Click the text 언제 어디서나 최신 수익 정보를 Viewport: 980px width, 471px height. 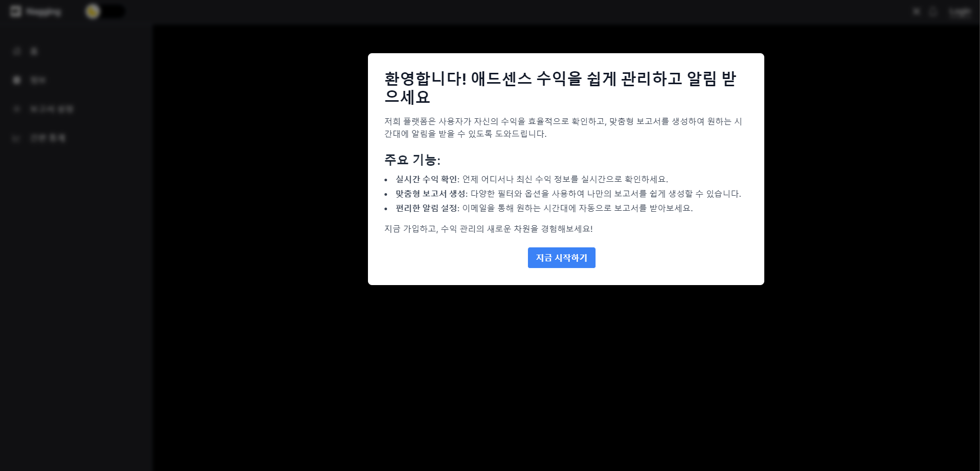565,179
